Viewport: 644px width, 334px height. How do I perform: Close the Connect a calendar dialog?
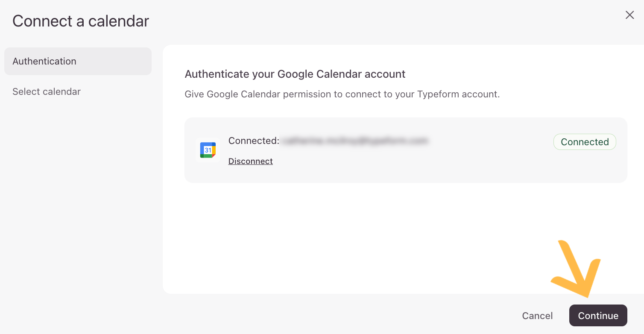pos(629,15)
